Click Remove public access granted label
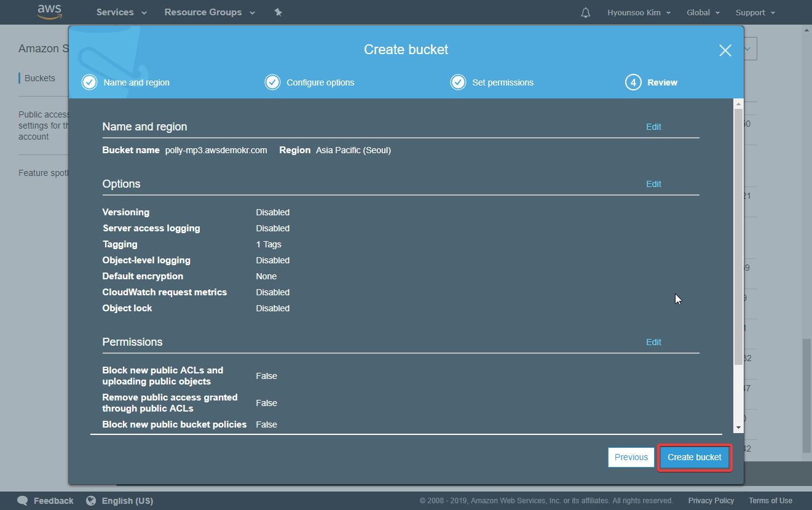The image size is (812, 510). click(x=170, y=403)
